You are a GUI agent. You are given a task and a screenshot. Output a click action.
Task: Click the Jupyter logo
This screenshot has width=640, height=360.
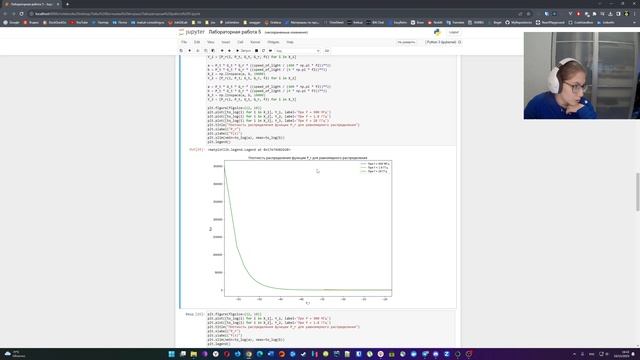tap(192, 32)
